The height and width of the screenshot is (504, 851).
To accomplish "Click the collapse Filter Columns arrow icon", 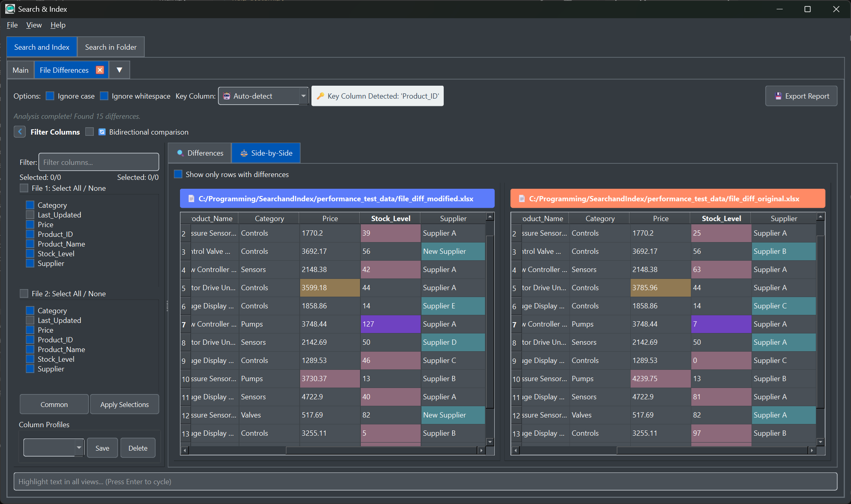I will pos(20,132).
